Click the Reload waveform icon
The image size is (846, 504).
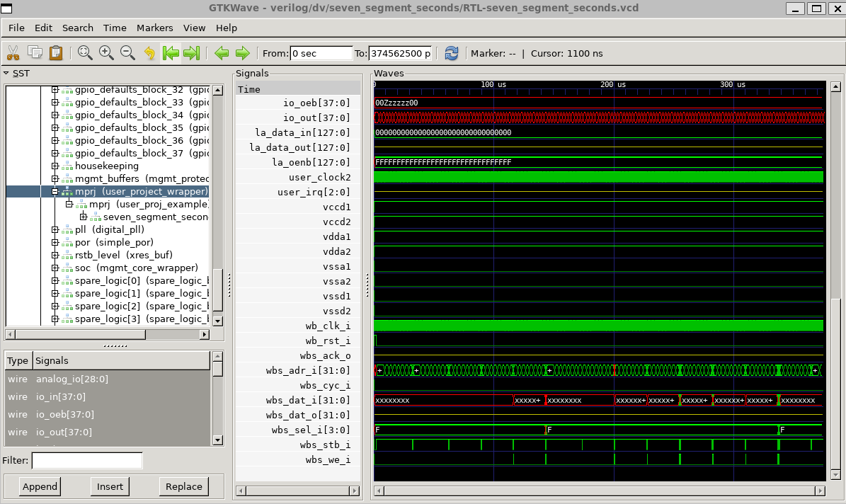click(452, 53)
